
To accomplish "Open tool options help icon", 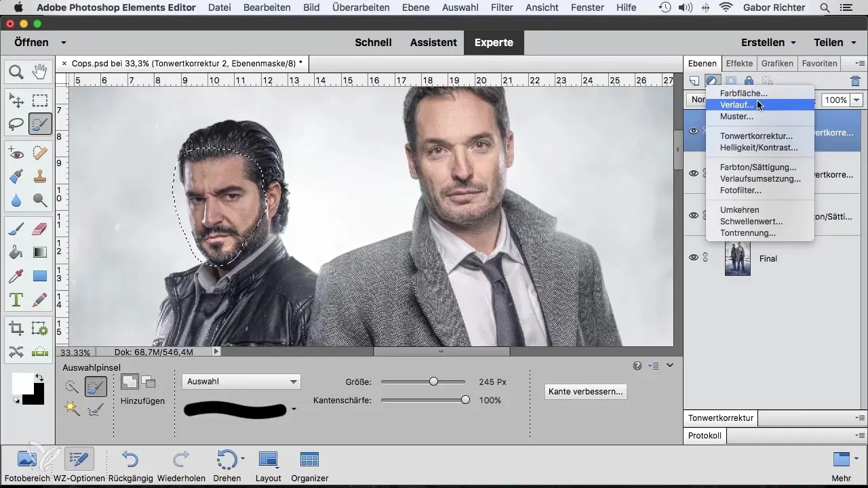I will pyautogui.click(x=637, y=365).
